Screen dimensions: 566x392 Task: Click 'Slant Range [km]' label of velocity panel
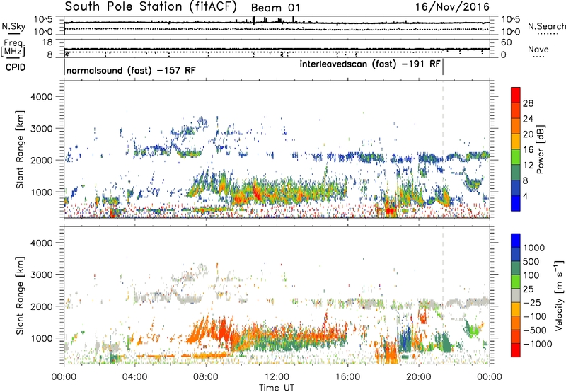20,296
